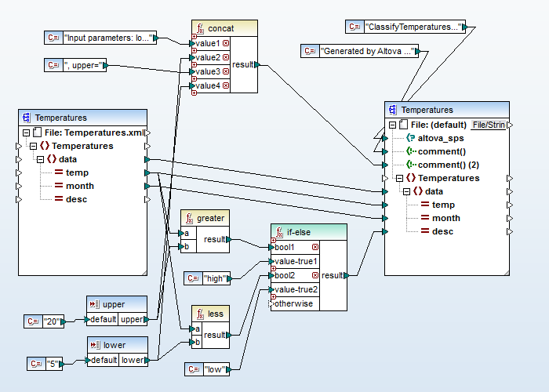Select the greater function icon

[x=188, y=219]
